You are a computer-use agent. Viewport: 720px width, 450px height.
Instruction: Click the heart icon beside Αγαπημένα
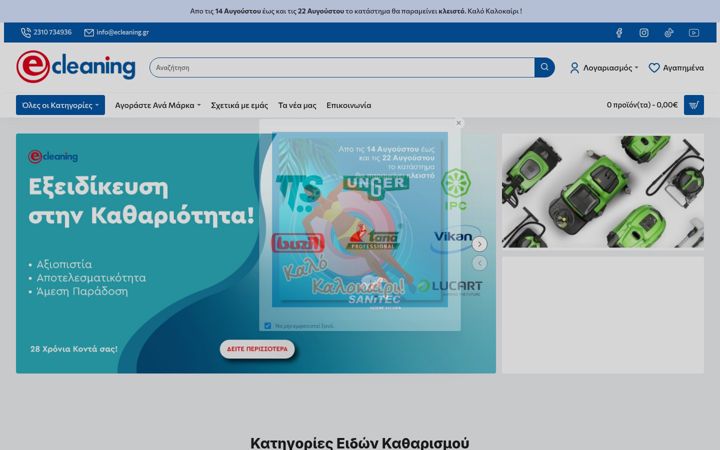(654, 68)
